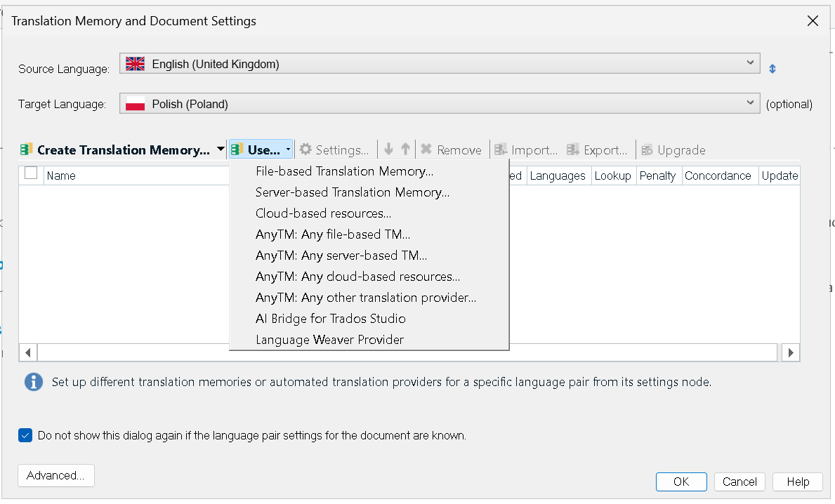
Task: Expand the Create Translation Memory arrow
Action: coord(221,150)
